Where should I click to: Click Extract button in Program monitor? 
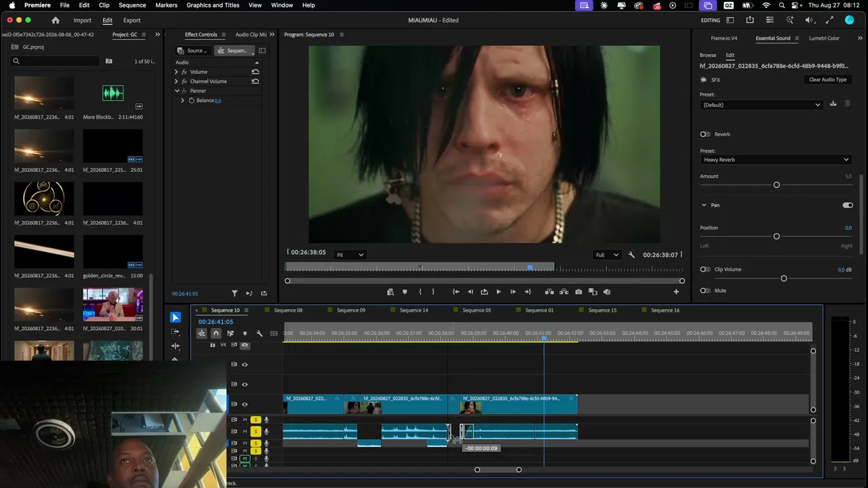[x=564, y=292]
